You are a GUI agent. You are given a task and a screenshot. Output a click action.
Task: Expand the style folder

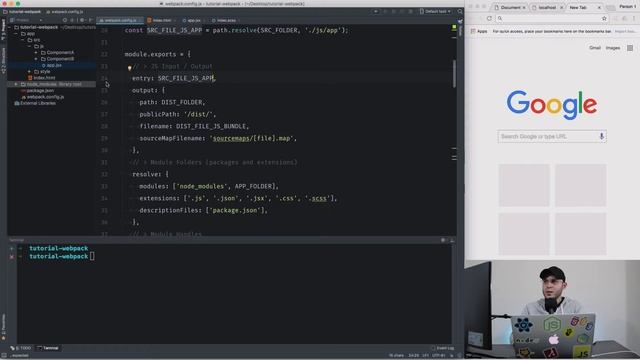click(x=29, y=71)
